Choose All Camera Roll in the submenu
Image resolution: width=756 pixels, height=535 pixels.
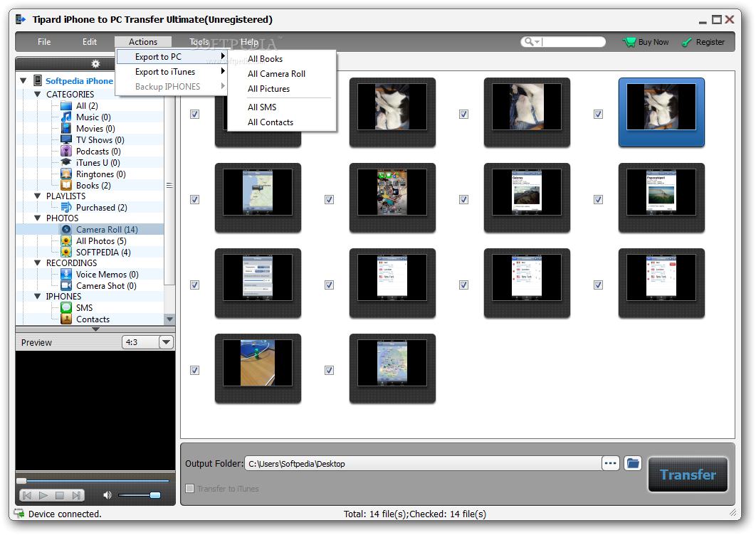[276, 74]
